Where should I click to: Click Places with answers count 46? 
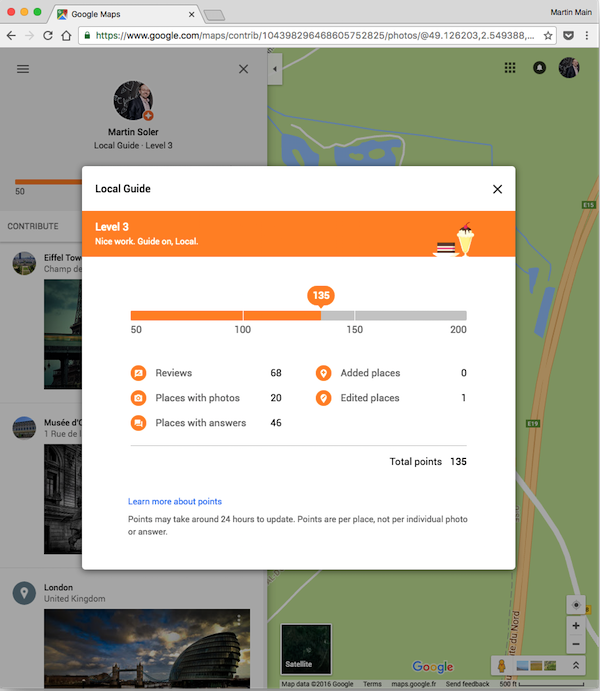click(x=276, y=423)
